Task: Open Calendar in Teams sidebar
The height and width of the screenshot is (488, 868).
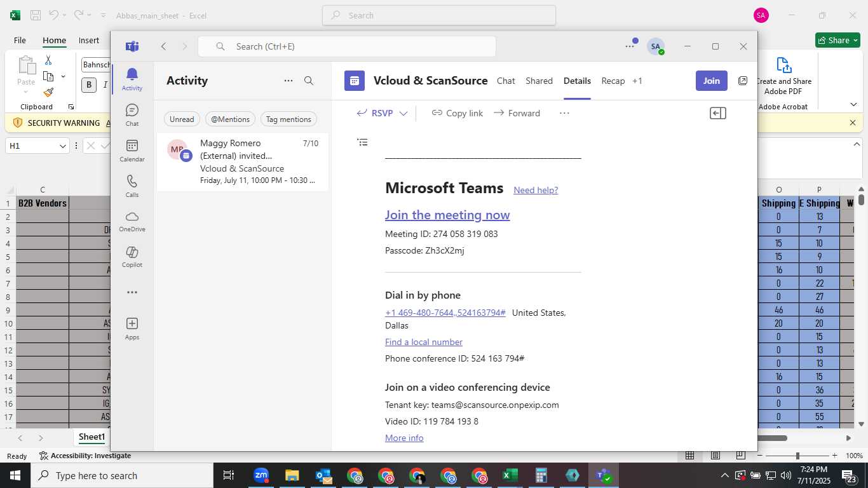Action: (132, 151)
